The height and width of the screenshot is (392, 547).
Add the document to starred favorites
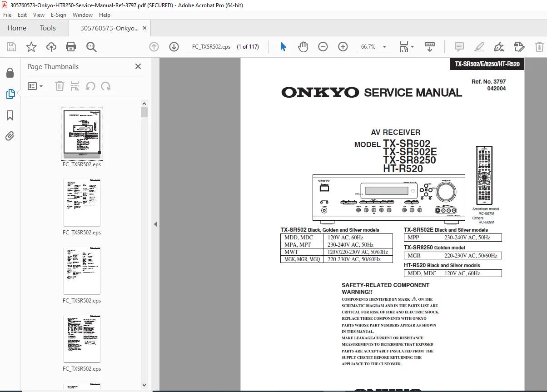pos(31,47)
